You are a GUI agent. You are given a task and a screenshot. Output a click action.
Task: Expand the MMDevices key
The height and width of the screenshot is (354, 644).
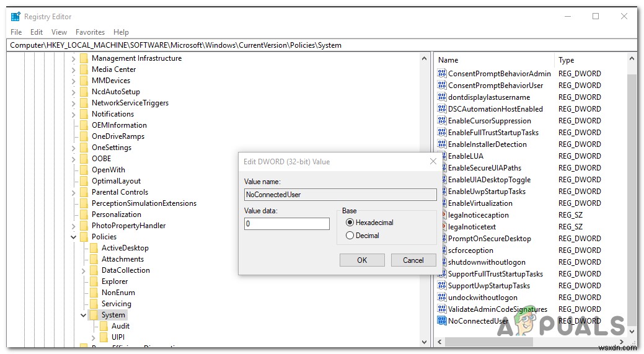coord(74,81)
